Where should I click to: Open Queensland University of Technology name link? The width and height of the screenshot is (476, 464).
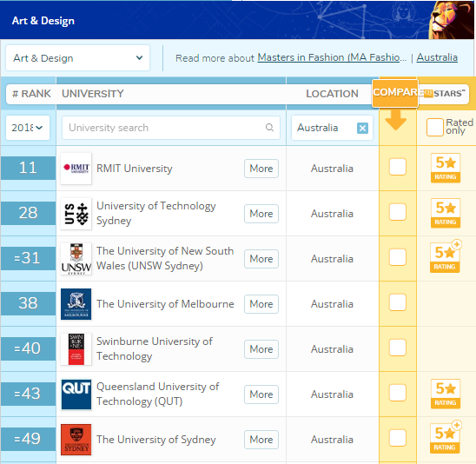point(157,394)
